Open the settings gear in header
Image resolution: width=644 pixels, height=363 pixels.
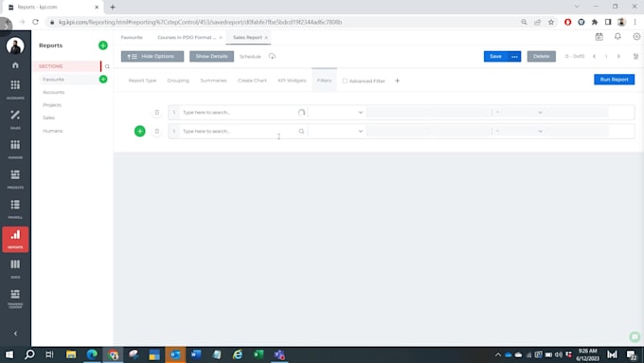tap(636, 37)
